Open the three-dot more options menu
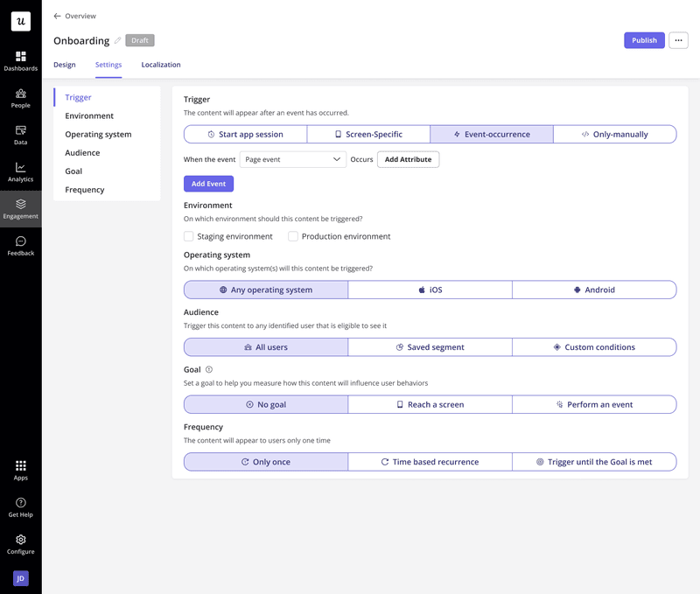 (x=678, y=40)
